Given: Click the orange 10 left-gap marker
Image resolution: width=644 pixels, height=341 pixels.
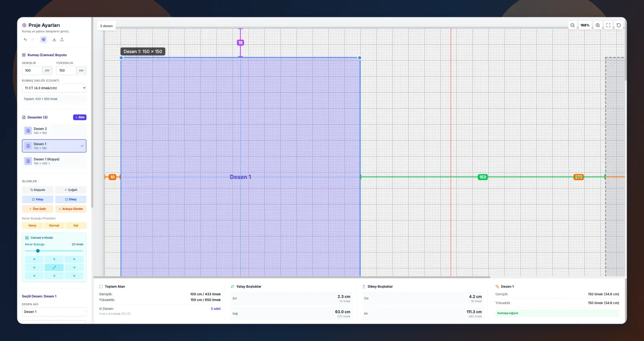Looking at the screenshot, I should pyautogui.click(x=112, y=177).
